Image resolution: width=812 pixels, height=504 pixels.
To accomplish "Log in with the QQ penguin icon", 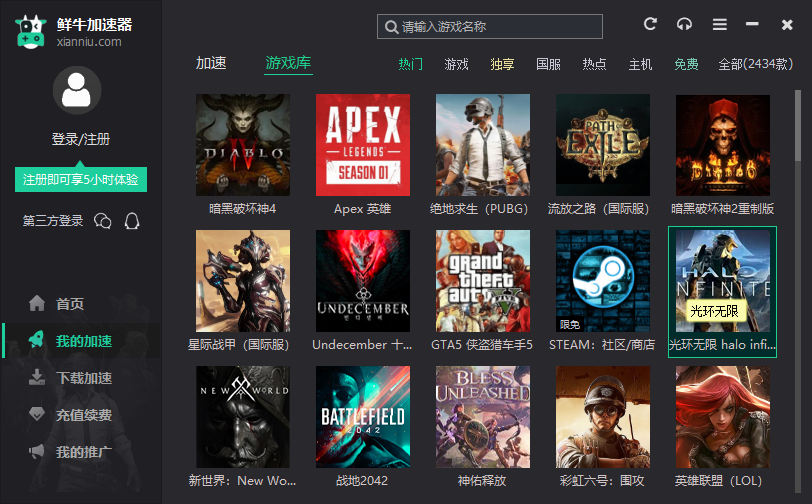I will (132, 221).
